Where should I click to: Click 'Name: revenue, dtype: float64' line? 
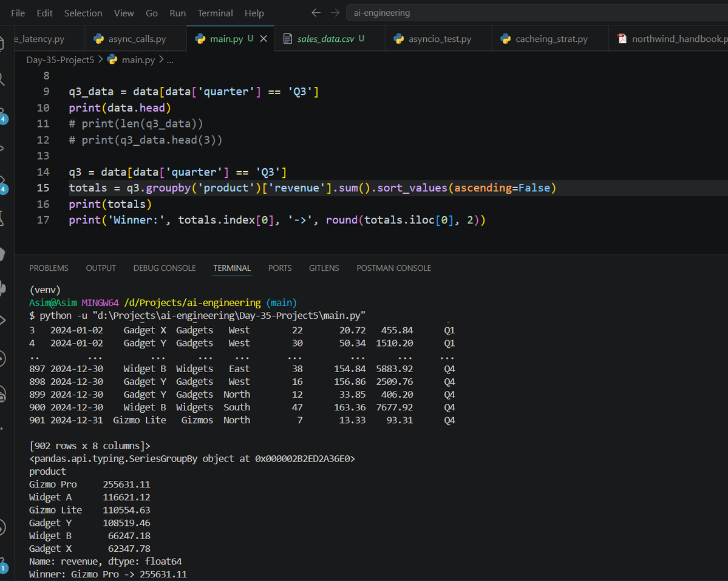[106, 561]
